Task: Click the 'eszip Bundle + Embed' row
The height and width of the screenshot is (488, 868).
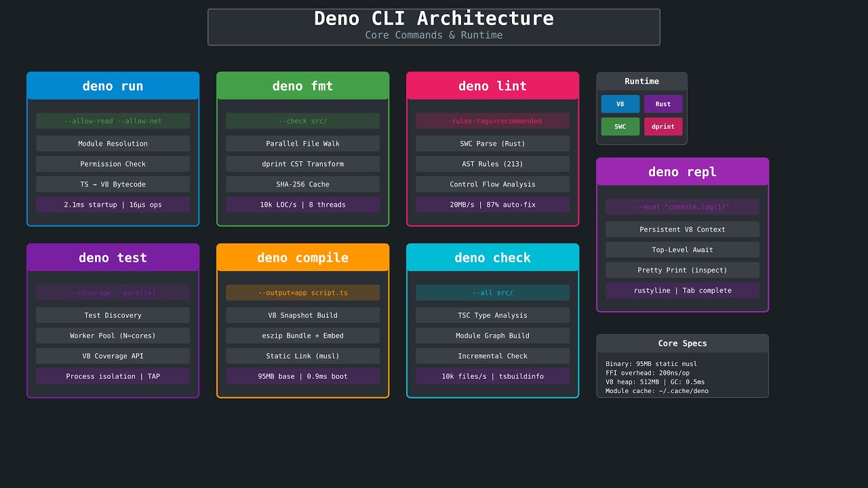Action: coord(303,335)
